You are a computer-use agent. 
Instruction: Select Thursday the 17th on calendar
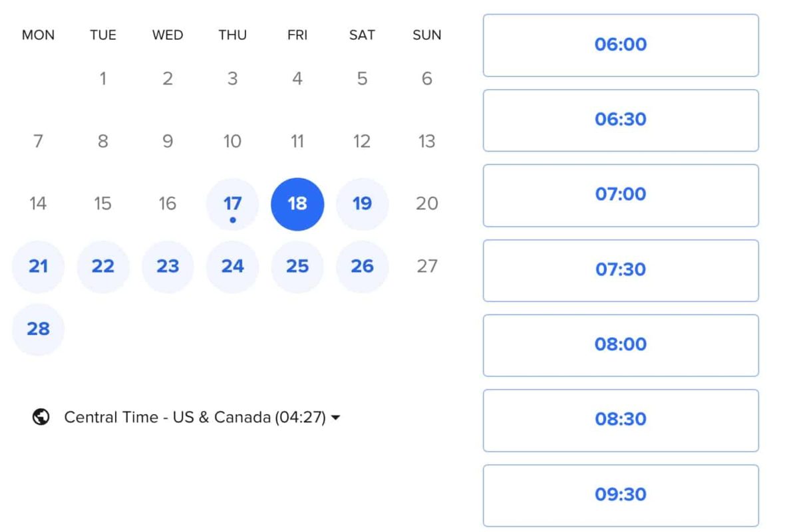232,204
